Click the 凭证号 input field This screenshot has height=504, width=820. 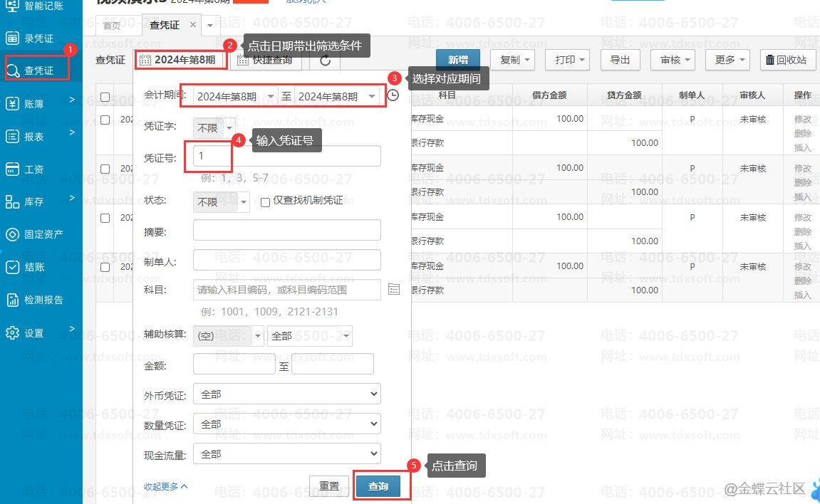[x=287, y=156]
